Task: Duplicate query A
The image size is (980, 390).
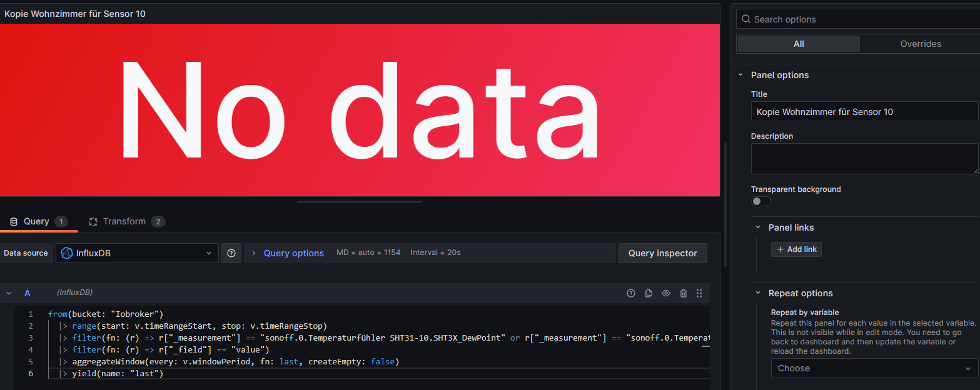Action: click(649, 293)
